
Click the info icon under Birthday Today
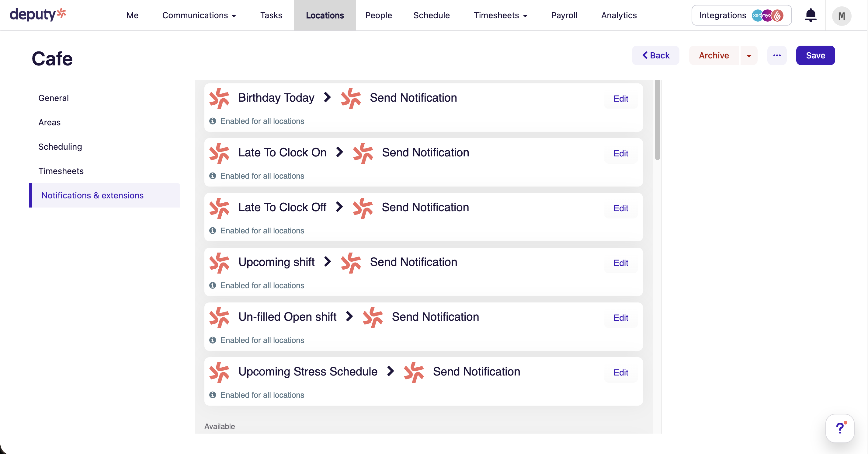[212, 121]
